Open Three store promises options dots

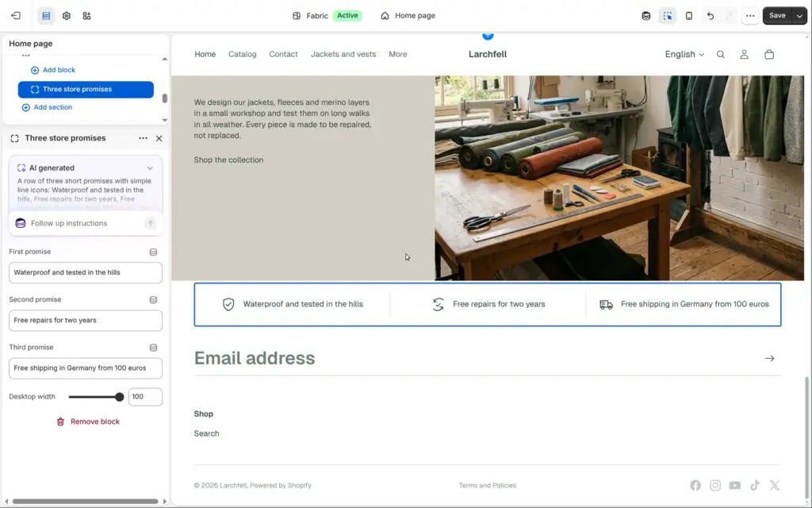pyautogui.click(x=143, y=138)
